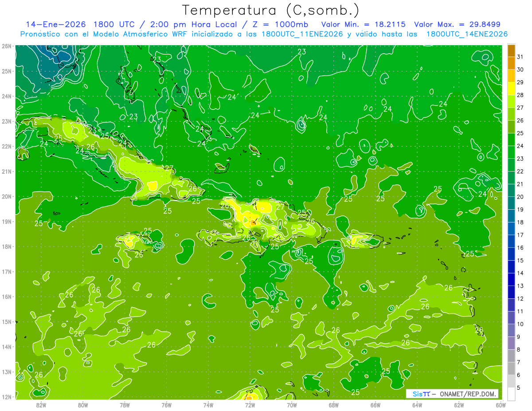This screenshot has height=411, width=532.
Task: Click the '15N' latitude axis label
Action: click(6, 321)
